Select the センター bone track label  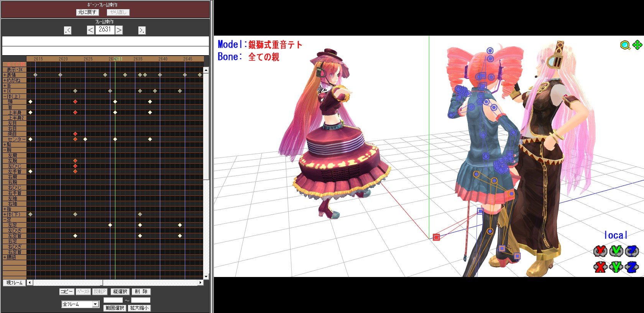(15, 139)
